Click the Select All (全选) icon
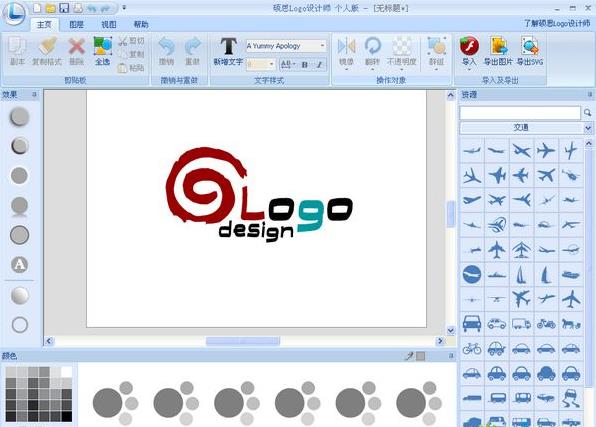596x427 pixels. click(102, 51)
